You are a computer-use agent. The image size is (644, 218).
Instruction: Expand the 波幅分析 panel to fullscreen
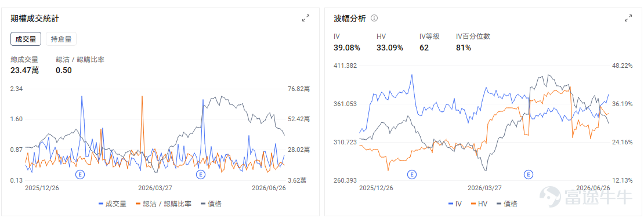coord(628,18)
